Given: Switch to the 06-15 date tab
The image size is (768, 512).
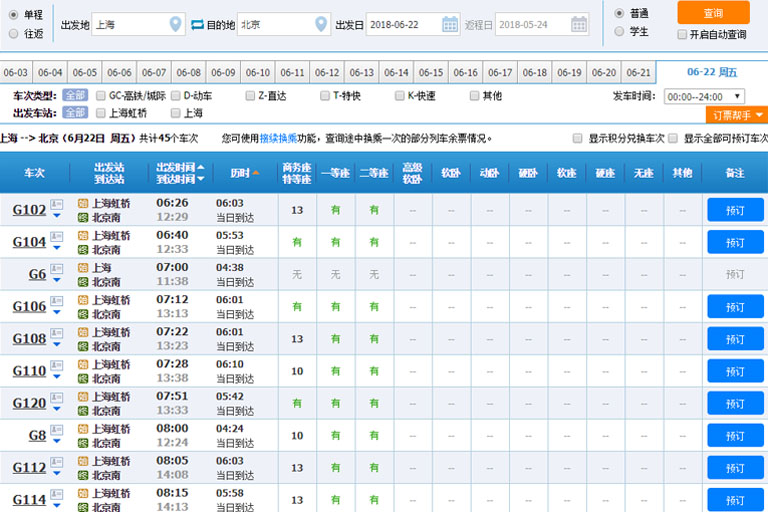Looking at the screenshot, I should (x=431, y=73).
